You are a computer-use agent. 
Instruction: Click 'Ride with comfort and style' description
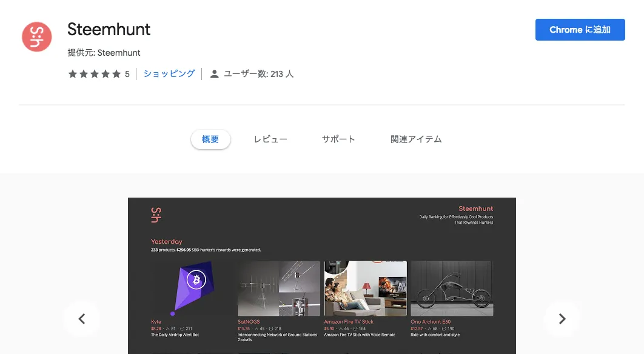435,335
